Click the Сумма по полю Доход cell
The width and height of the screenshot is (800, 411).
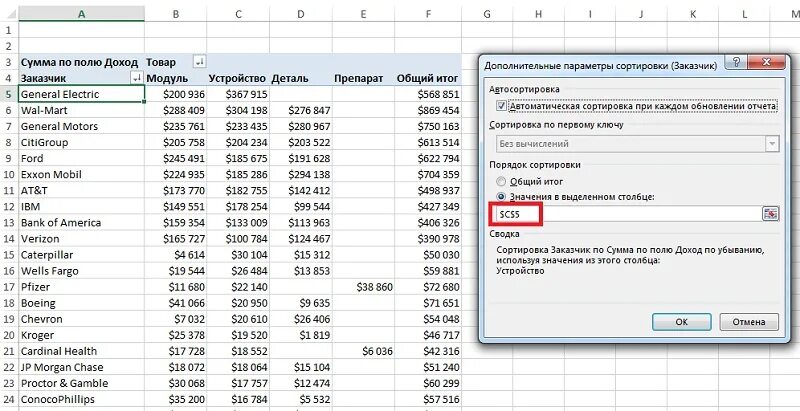click(x=82, y=62)
